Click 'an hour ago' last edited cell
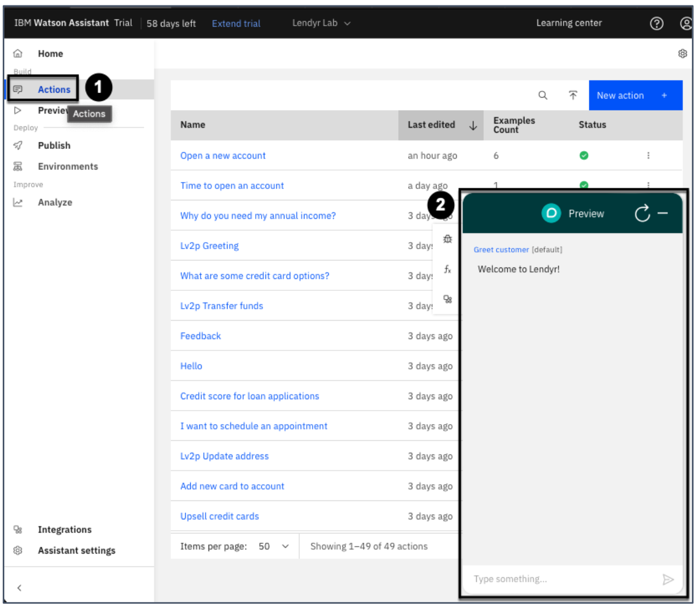The height and width of the screenshot is (612, 700). pos(432,155)
